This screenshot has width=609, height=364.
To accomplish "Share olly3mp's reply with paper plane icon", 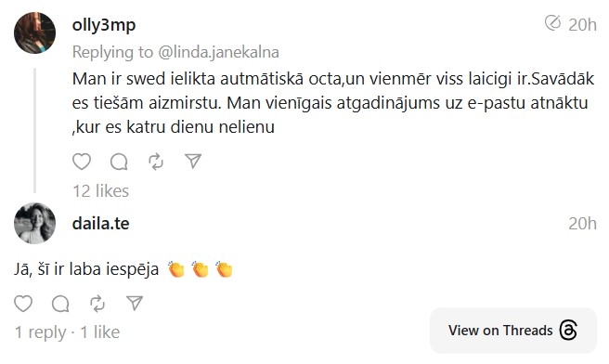I will (193, 162).
